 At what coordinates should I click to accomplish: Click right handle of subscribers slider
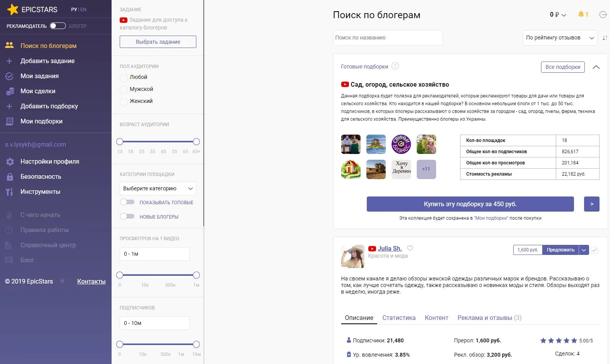click(x=196, y=344)
